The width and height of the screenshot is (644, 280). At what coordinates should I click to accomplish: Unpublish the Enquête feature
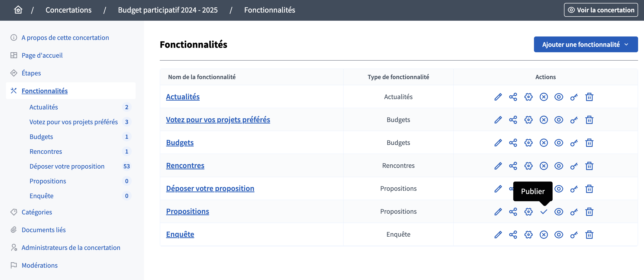[544, 234]
